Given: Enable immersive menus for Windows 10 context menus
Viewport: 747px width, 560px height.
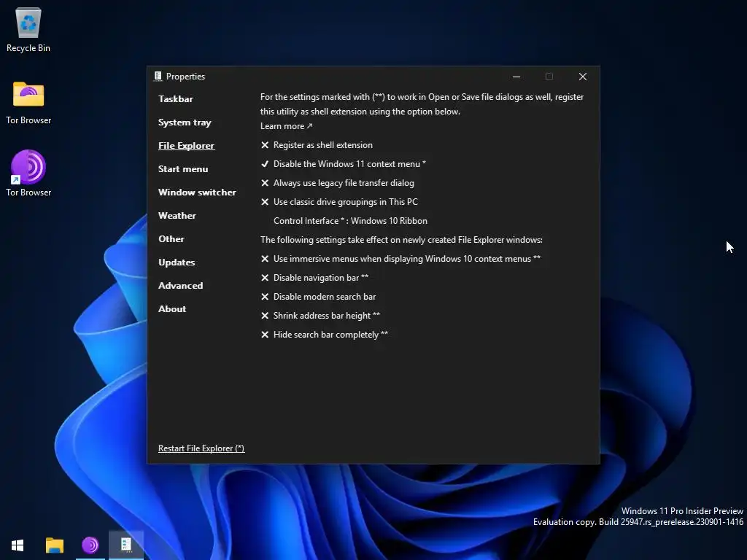Looking at the screenshot, I should coord(400,259).
